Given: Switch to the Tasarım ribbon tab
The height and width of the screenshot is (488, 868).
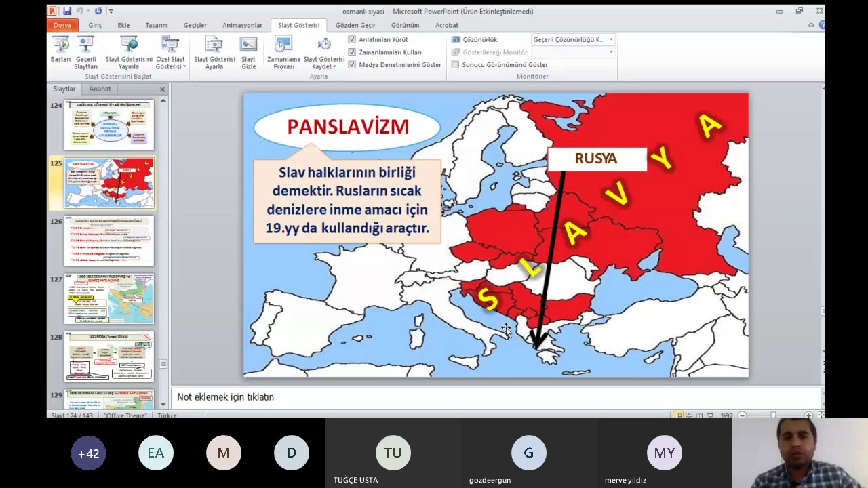Looking at the screenshot, I should coord(157,25).
